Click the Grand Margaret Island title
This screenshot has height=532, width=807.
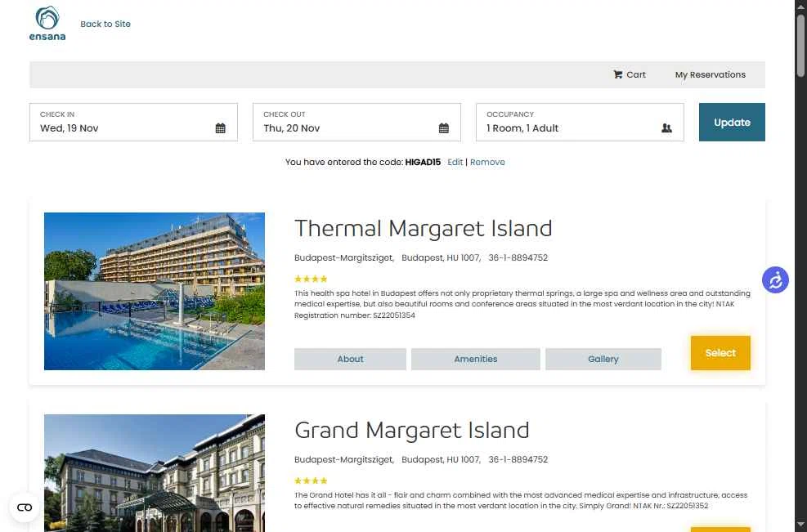pos(412,430)
